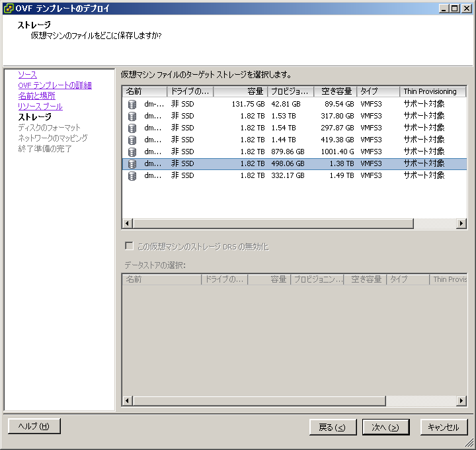The image size is (476, 450).
Task: Click the 332.17 GB provisioned cell
Action: [x=288, y=175]
